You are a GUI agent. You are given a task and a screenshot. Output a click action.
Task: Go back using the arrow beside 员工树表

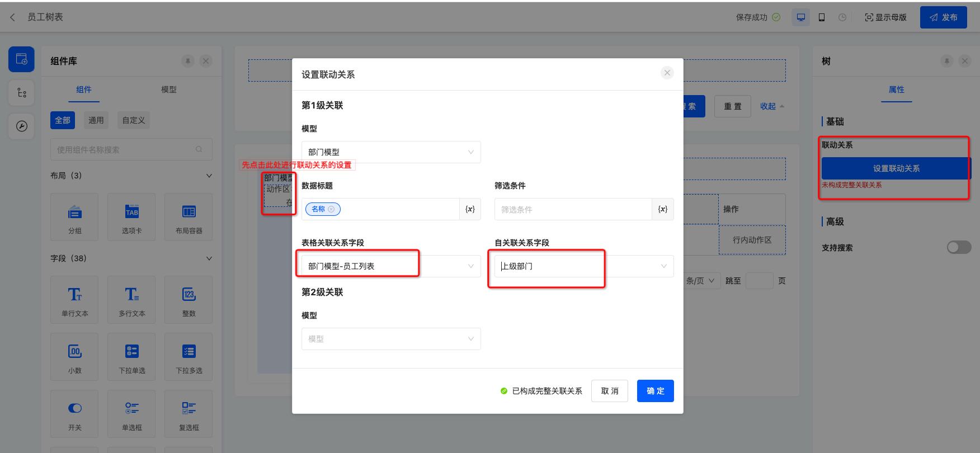point(13,17)
